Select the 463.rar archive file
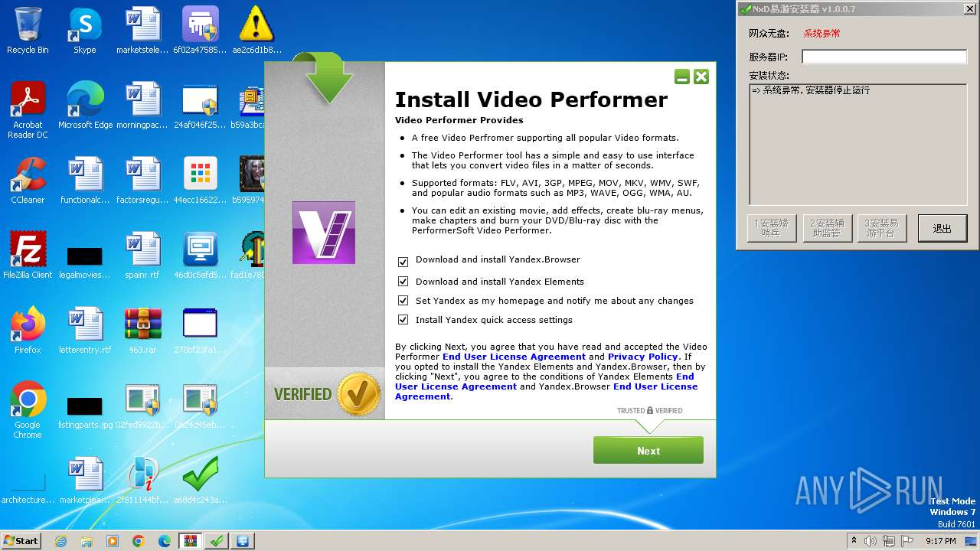980x551 pixels. [142, 331]
